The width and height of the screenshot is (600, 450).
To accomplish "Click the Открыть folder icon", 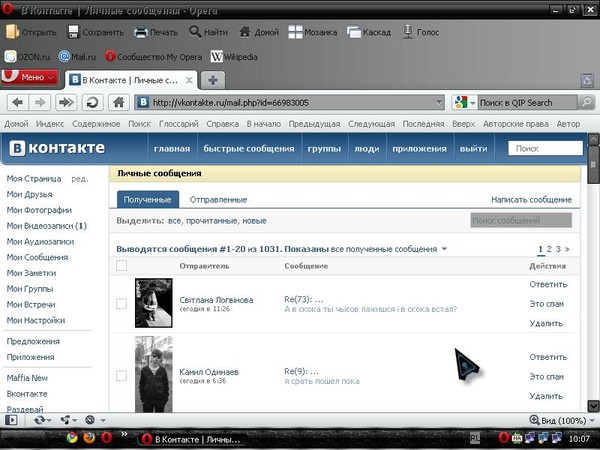I will 12,32.
